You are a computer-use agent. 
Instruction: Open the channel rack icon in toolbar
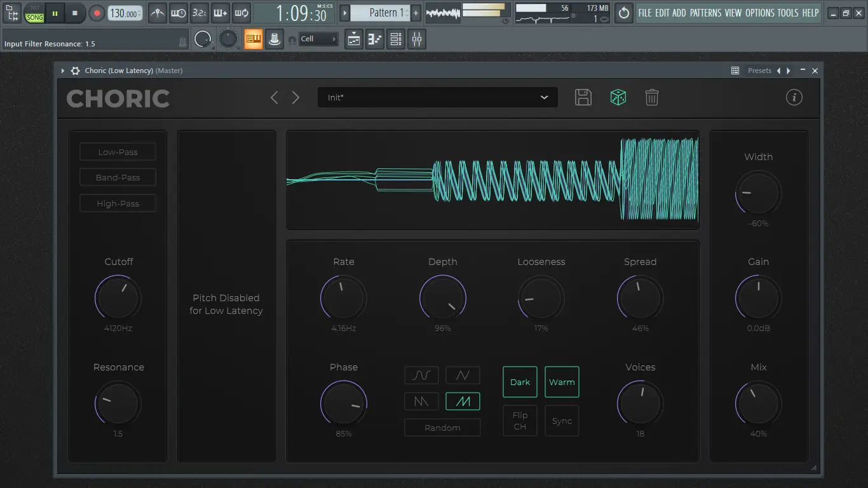pos(396,39)
